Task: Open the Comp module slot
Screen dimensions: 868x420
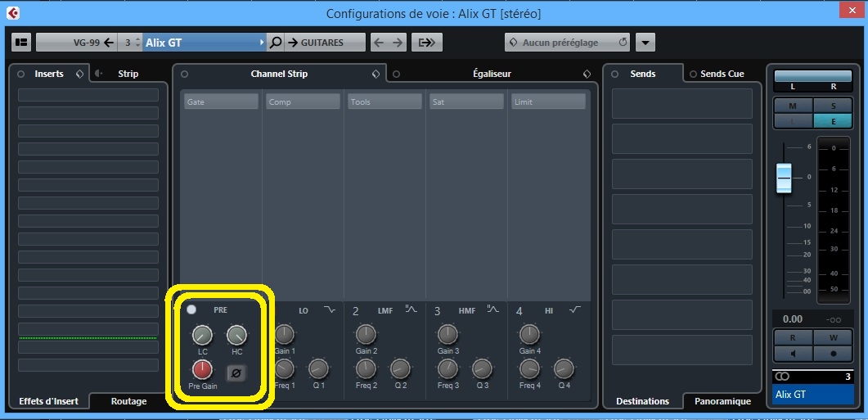Action: point(303,102)
